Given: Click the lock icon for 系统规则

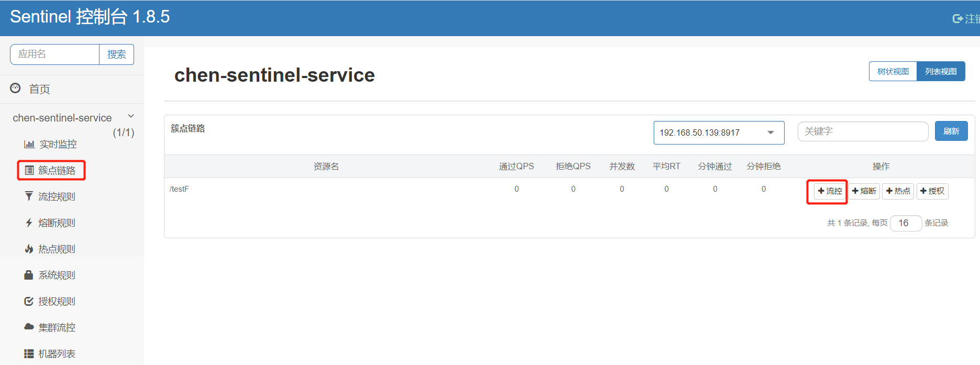Looking at the screenshot, I should pos(29,275).
